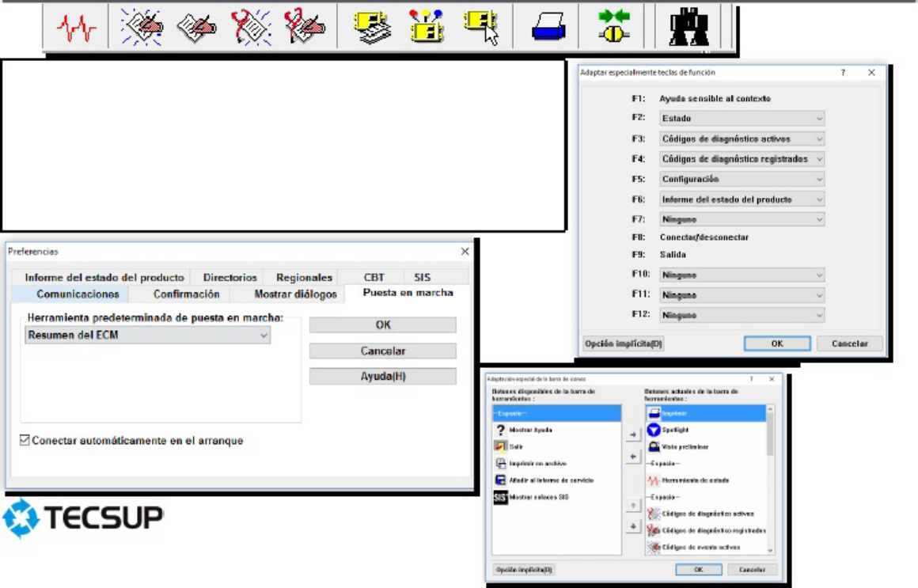918x588 pixels.
Task: Open Active Diagnostic Codes toolbar icon
Action: 142,27
